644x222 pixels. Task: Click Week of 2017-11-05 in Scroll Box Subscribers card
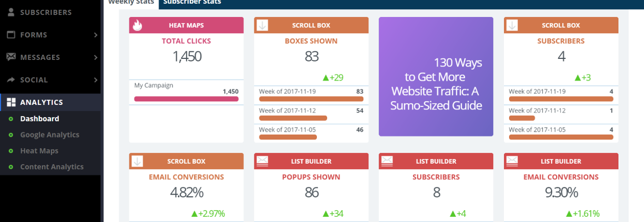pyautogui.click(x=537, y=130)
